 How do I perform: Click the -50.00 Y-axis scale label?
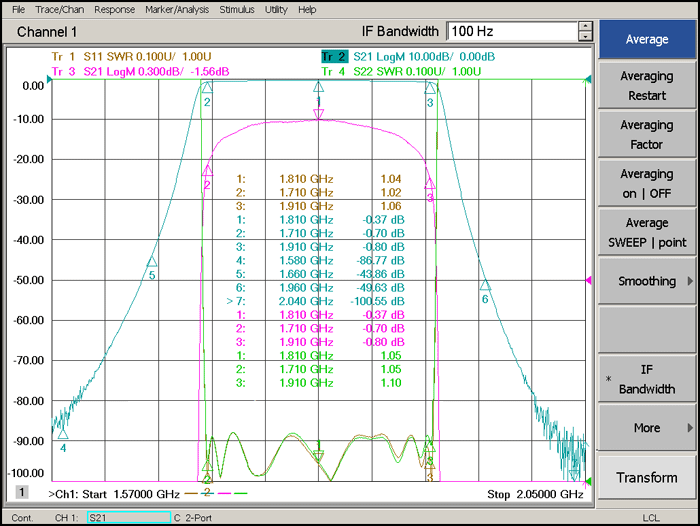click(x=29, y=280)
